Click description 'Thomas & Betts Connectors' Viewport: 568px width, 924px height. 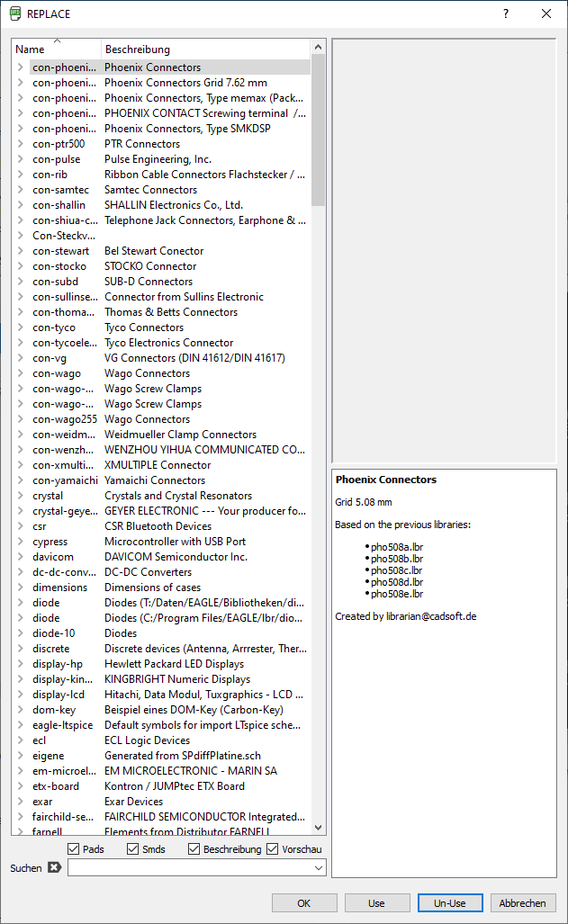[x=171, y=311]
